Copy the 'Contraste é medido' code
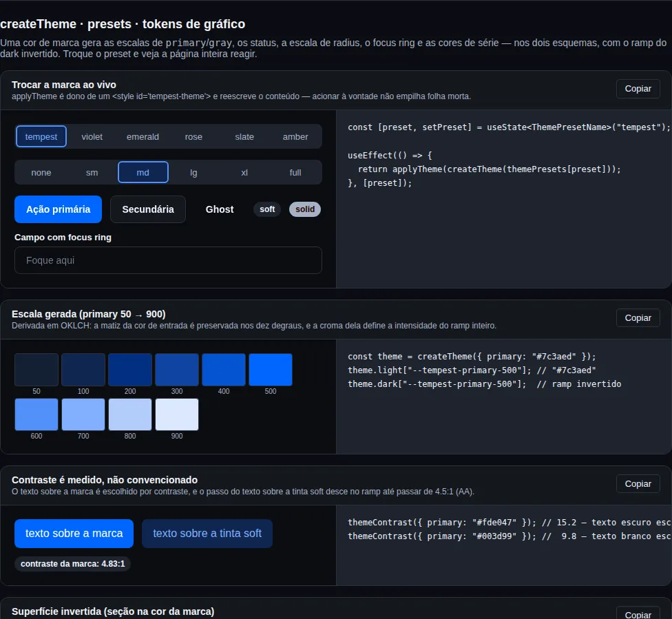The height and width of the screenshot is (619, 672). [x=638, y=484]
